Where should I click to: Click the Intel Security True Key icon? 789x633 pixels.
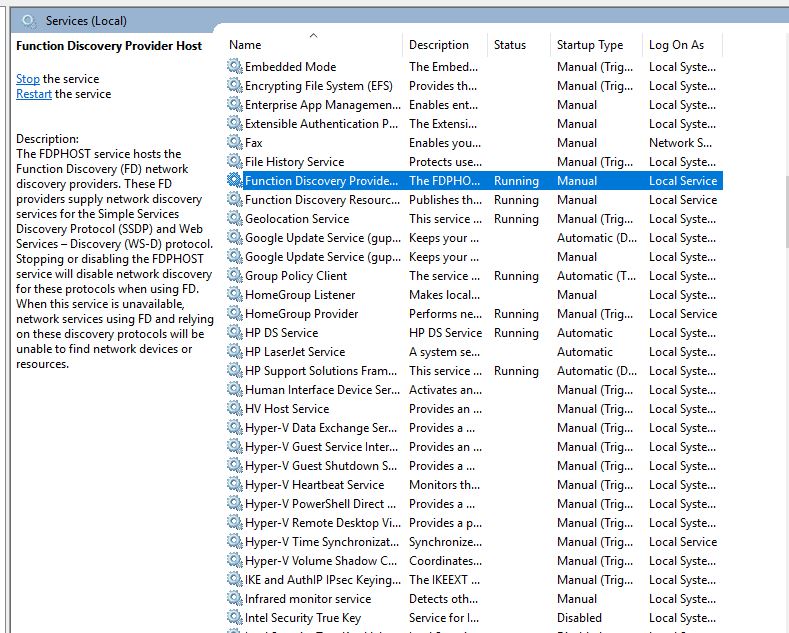click(235, 618)
